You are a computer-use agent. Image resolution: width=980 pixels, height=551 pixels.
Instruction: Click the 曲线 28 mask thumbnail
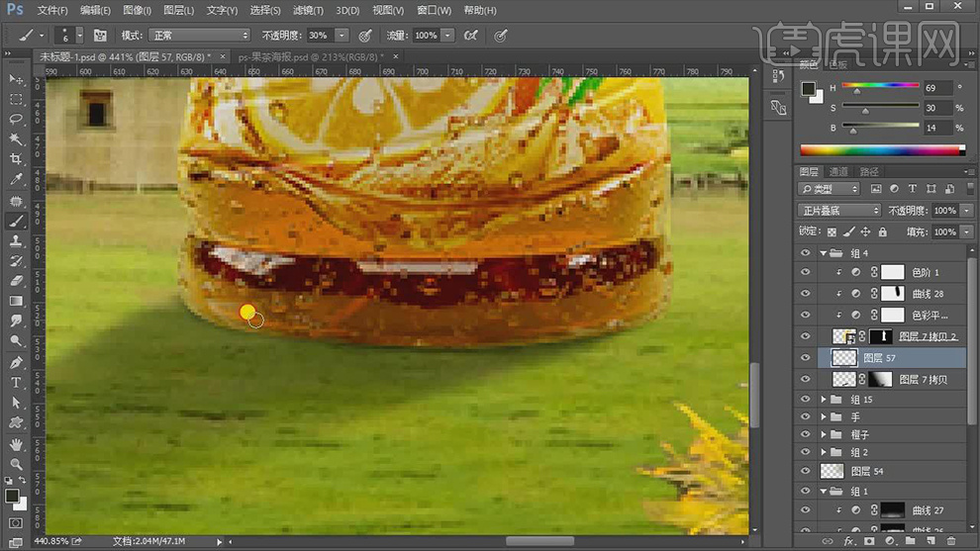pos(892,294)
